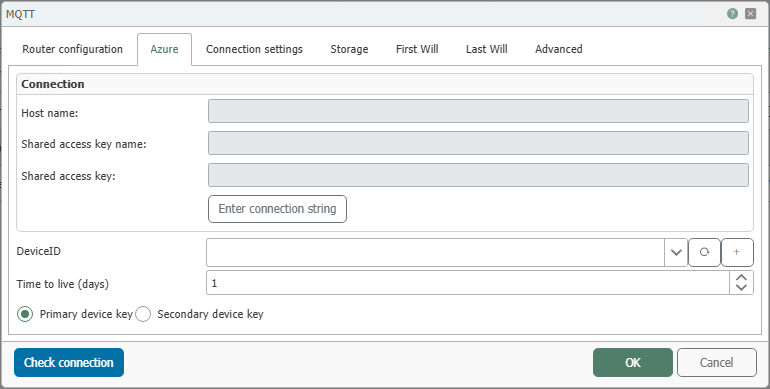Click the Host name field
770x389 pixels.
(478, 111)
